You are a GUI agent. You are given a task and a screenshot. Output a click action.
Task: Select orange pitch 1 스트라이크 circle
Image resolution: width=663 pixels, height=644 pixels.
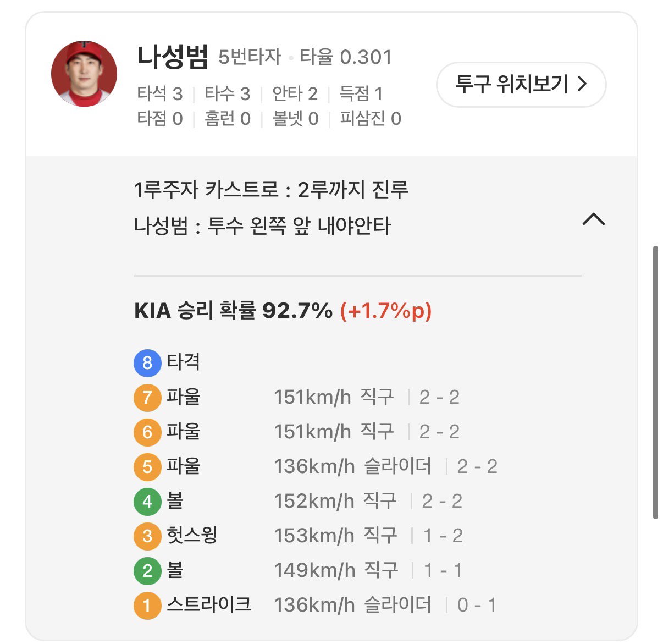(147, 605)
